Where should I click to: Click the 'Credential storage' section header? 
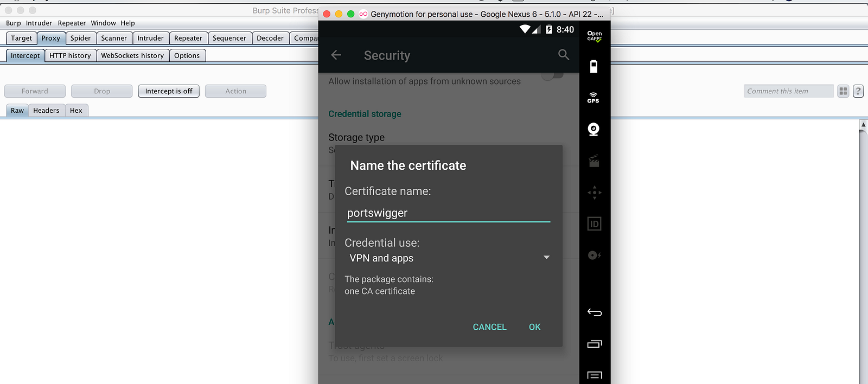365,114
